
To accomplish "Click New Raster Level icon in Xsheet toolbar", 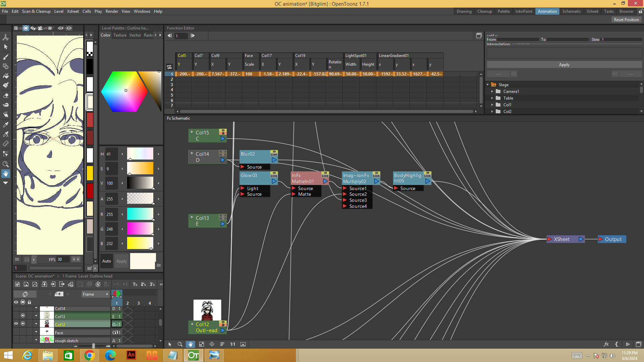I will (26, 284).
